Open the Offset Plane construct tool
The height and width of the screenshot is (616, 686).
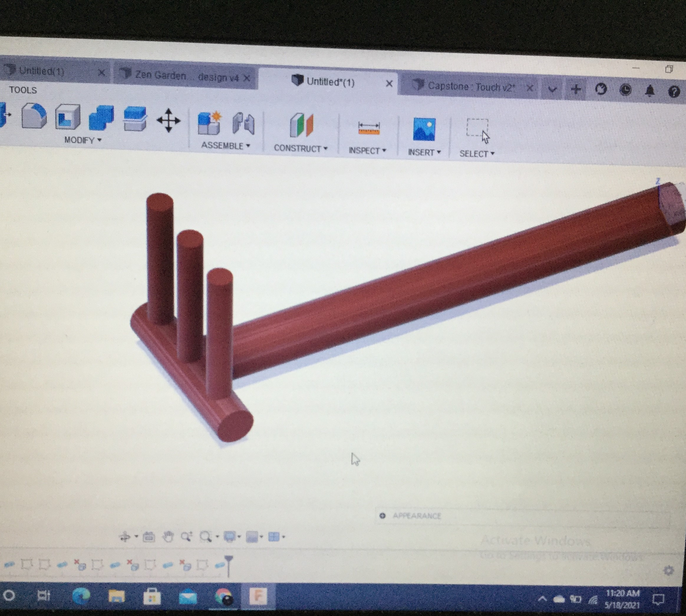[301, 125]
